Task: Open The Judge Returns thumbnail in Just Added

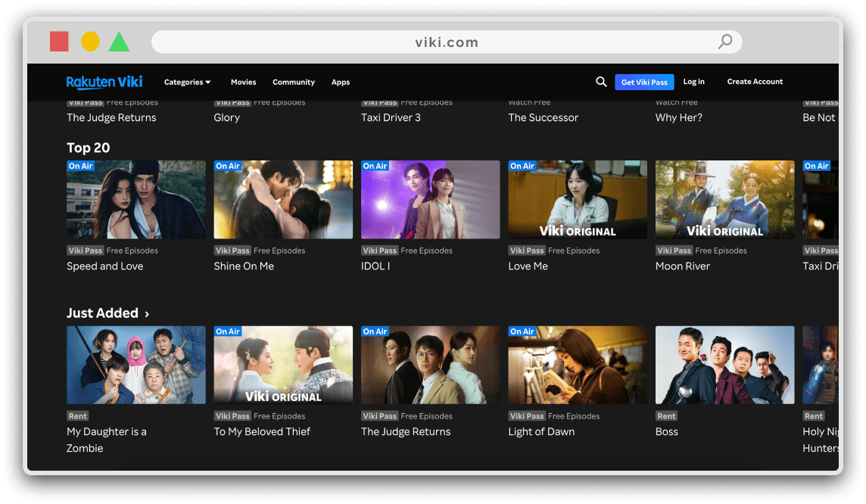Action: coord(430,365)
